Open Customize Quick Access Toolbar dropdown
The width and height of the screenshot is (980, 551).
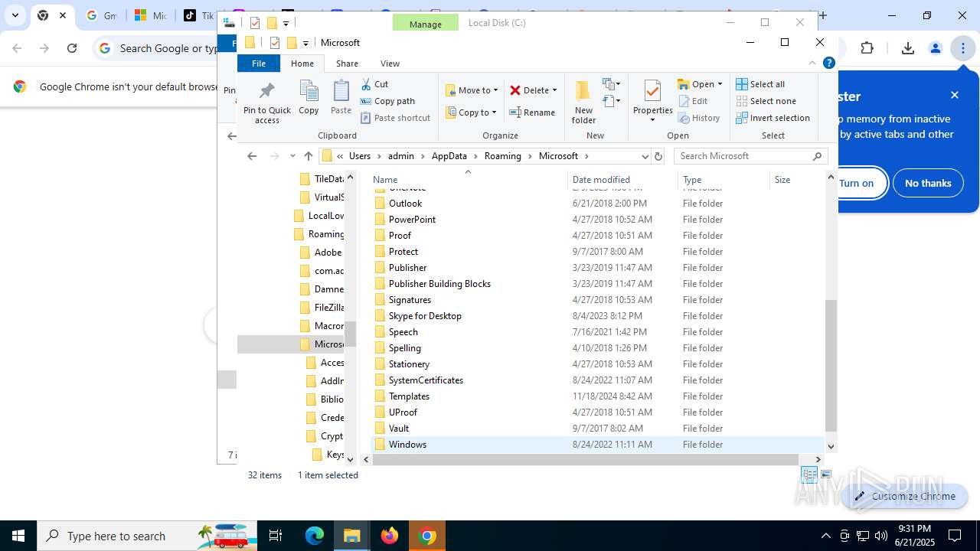click(305, 43)
